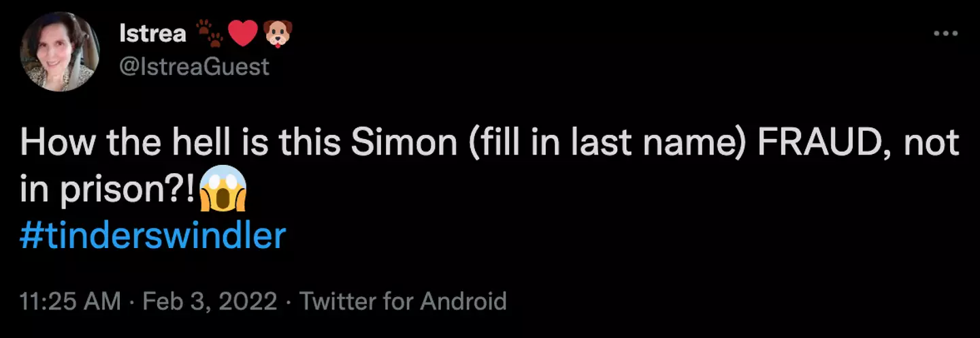
Task: Click the word "not" ending the first line
Action: pos(934,144)
